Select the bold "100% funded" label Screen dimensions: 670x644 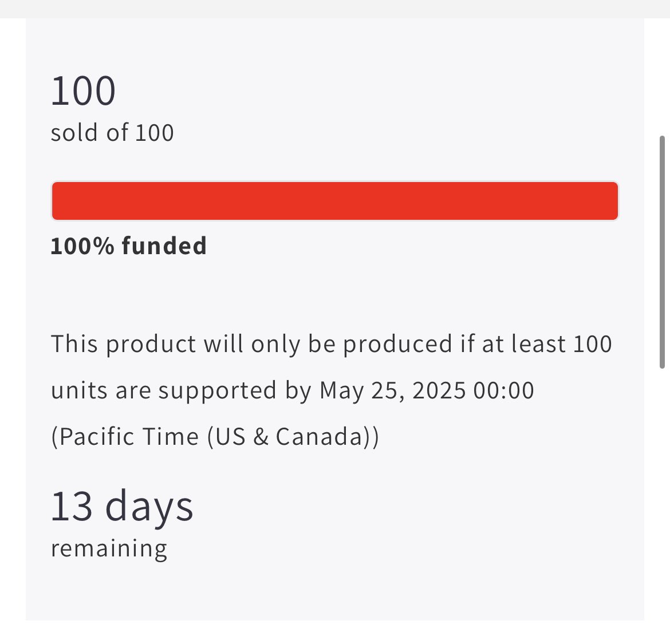(x=128, y=246)
